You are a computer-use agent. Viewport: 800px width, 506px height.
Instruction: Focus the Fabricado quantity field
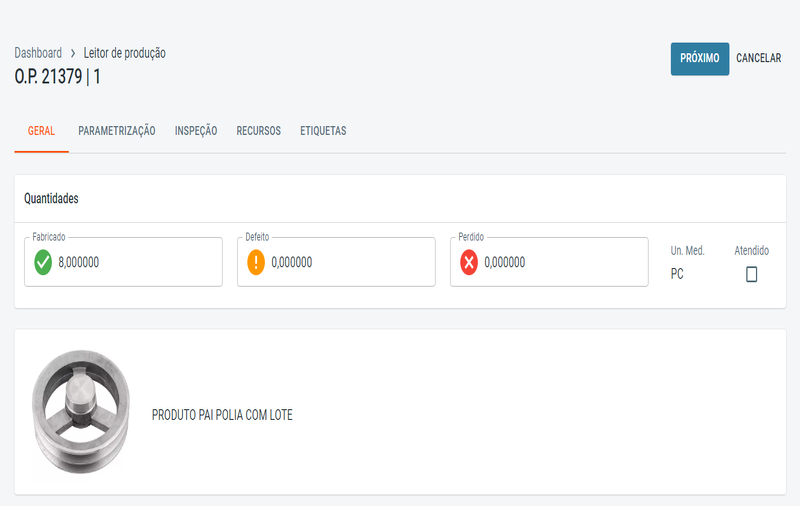pyautogui.click(x=123, y=262)
